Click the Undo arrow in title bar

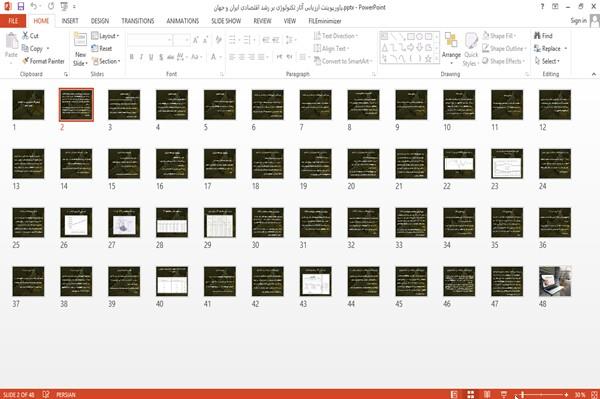(34, 6)
